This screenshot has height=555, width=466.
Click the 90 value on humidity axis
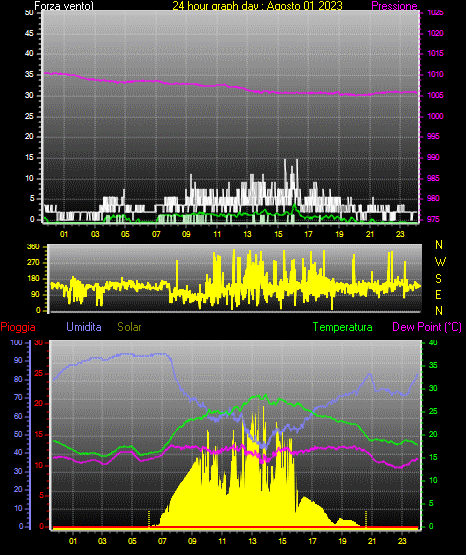coord(18,360)
